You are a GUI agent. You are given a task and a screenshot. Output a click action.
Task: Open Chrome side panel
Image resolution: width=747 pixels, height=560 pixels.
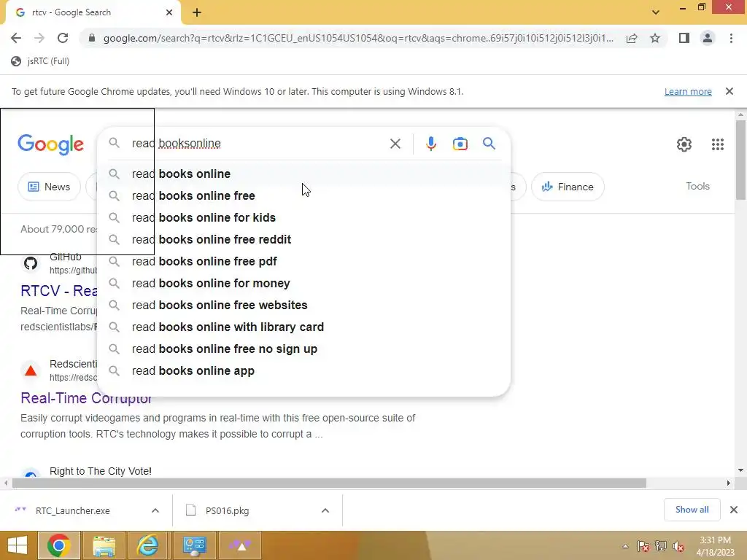684,38
